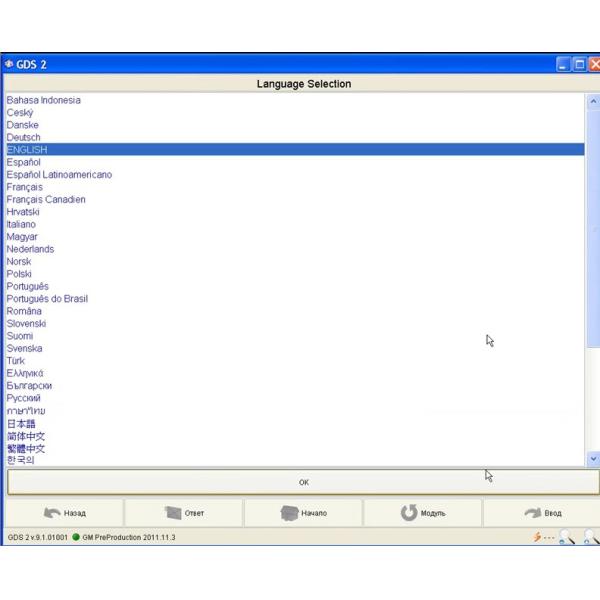This screenshot has height=600, width=600.
Task: Select Français Canadien in the list
Action: (46, 199)
